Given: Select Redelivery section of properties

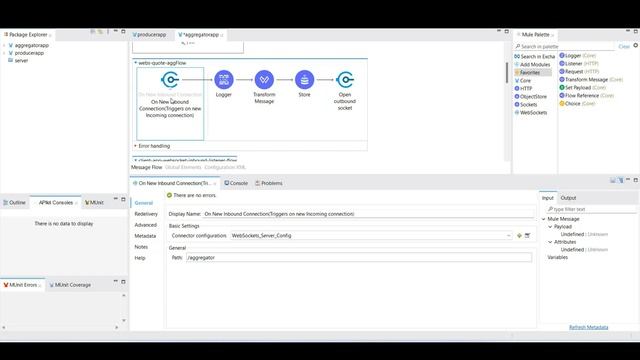Looking at the screenshot, I should click(x=146, y=214).
